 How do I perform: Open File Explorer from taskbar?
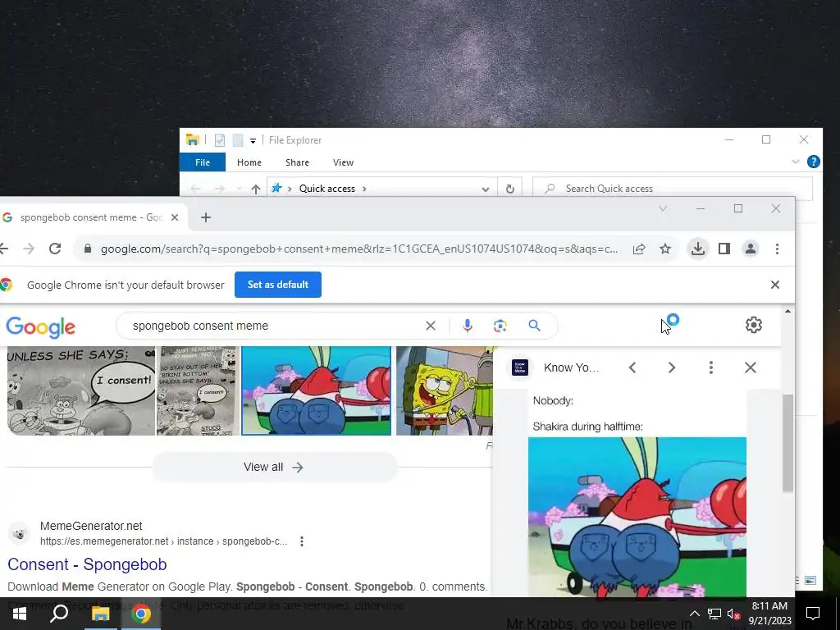point(100,614)
